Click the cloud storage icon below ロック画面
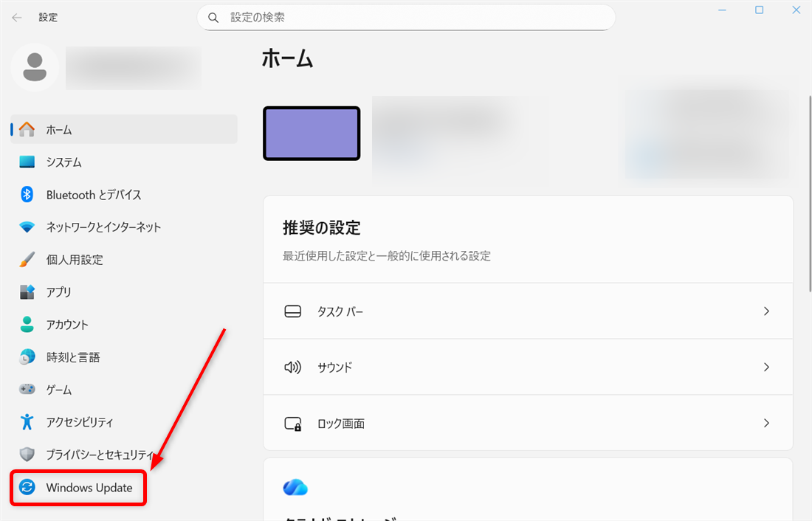 [x=295, y=486]
